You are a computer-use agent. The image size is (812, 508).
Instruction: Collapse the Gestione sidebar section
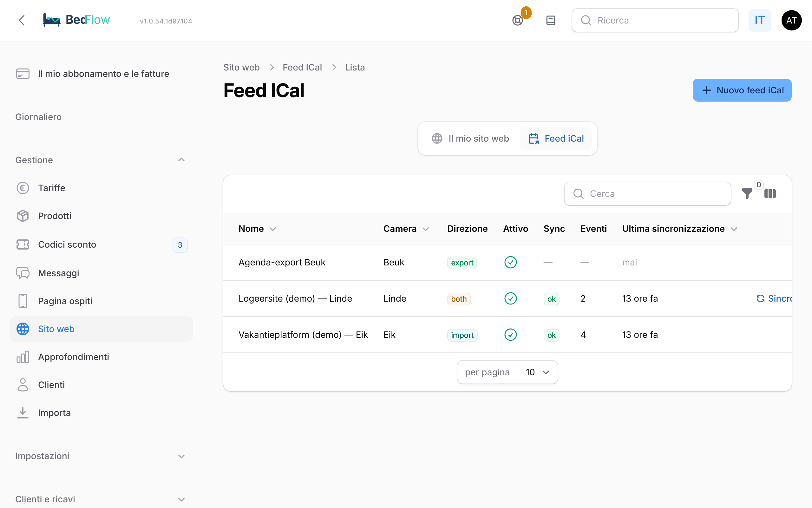tap(101, 160)
